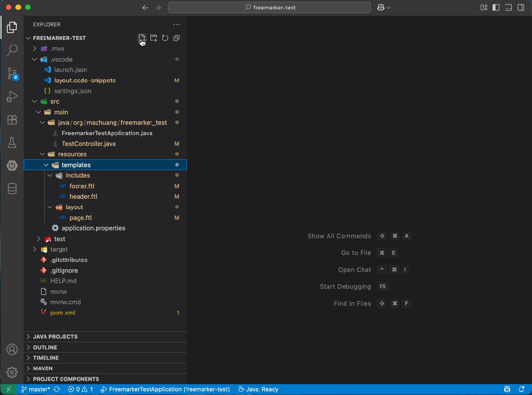532x395 pixels.
Task: Open notifications bell in status bar
Action: pyautogui.click(x=522, y=389)
